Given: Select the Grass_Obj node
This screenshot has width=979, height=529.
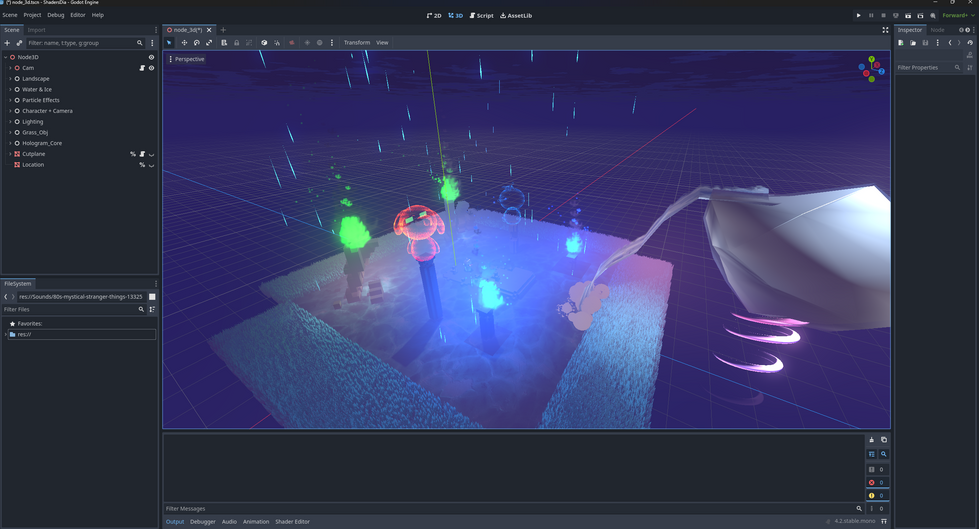Looking at the screenshot, I should point(35,132).
